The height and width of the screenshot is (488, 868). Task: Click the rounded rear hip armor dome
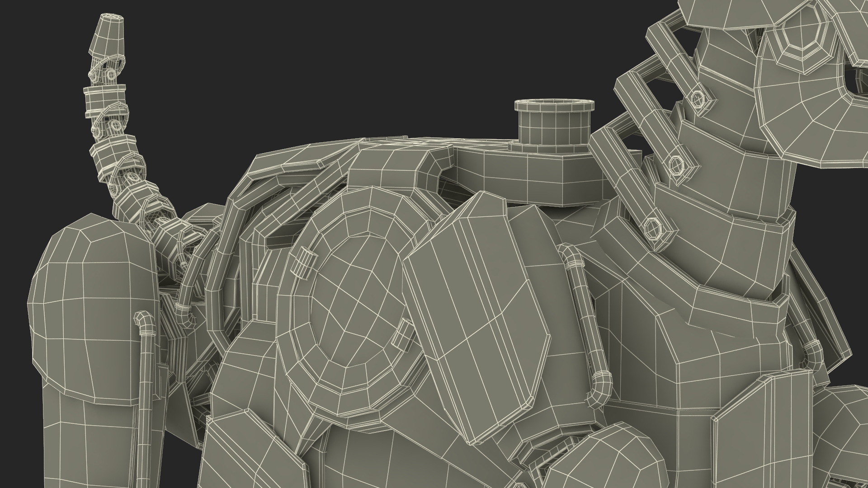click(93, 294)
